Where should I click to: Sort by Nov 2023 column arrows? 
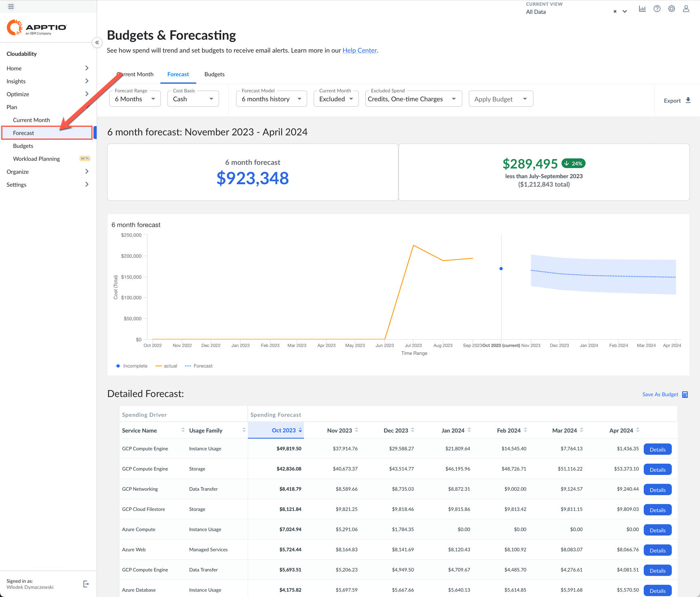coord(356,430)
